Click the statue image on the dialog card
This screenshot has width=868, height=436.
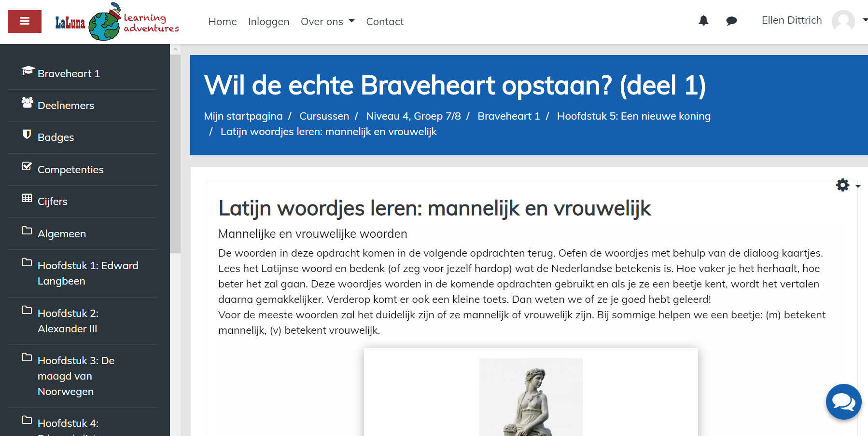tap(531, 397)
